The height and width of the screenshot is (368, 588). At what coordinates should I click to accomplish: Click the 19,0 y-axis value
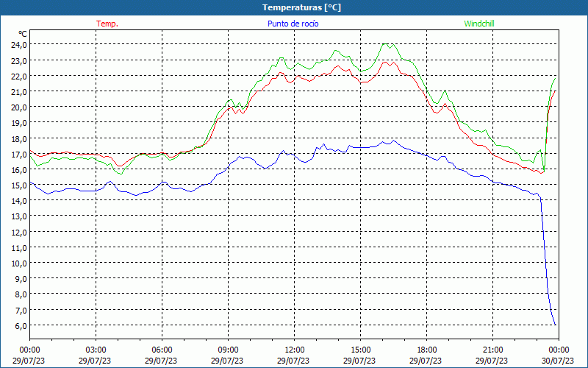tap(20, 123)
